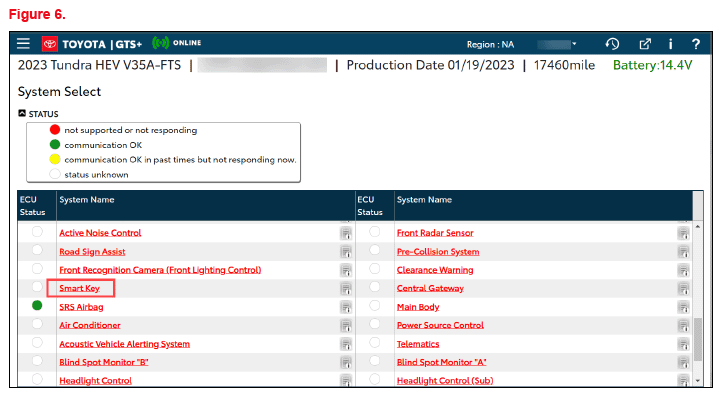The height and width of the screenshot is (397, 722).
Task: Click the scrollbar down arrow of system list
Action: 698,380
